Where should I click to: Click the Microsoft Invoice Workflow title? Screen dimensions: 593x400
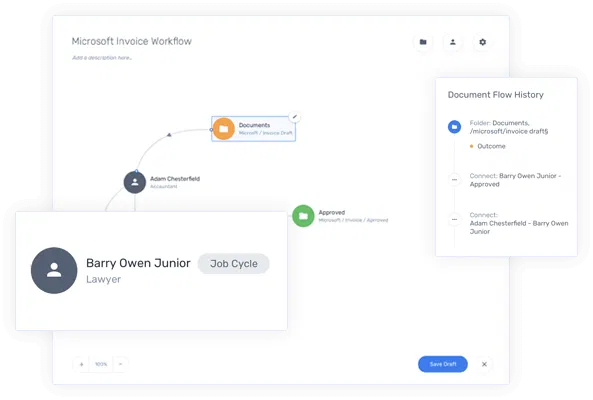(x=132, y=41)
